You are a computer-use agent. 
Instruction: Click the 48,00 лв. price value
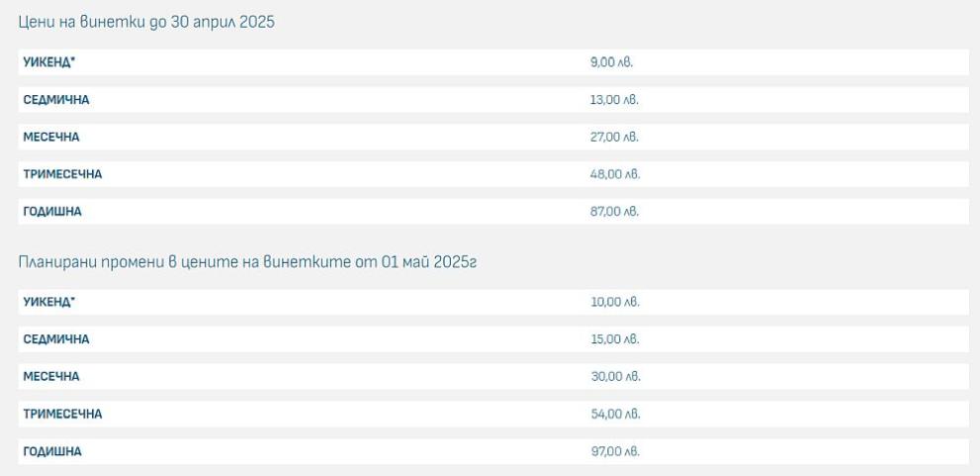click(x=615, y=174)
